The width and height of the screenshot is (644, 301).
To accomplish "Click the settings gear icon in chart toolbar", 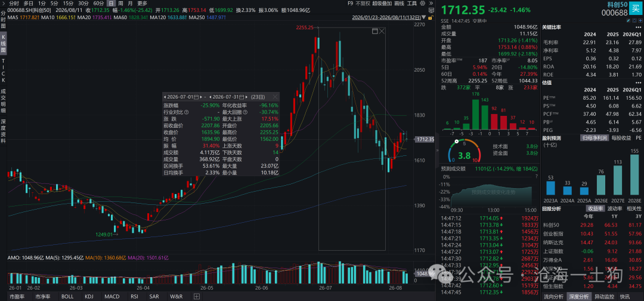I will tap(422, 4).
